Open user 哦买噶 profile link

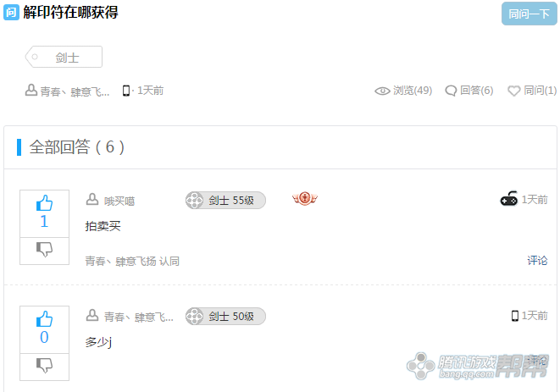[119, 202]
